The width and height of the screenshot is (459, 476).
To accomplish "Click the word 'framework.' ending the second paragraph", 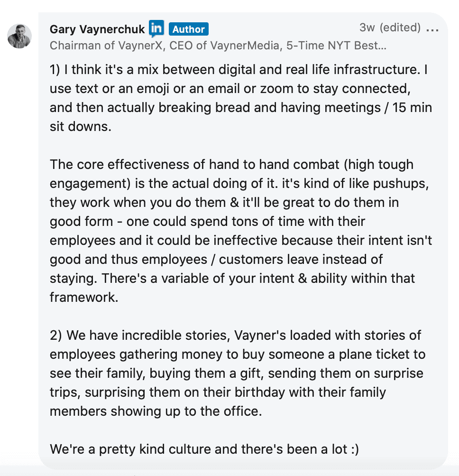I will [84, 297].
